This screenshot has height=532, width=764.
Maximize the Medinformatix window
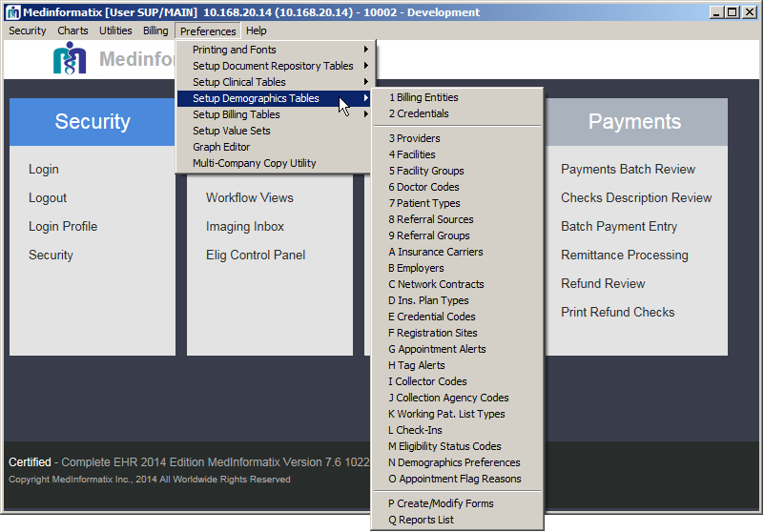(732, 12)
